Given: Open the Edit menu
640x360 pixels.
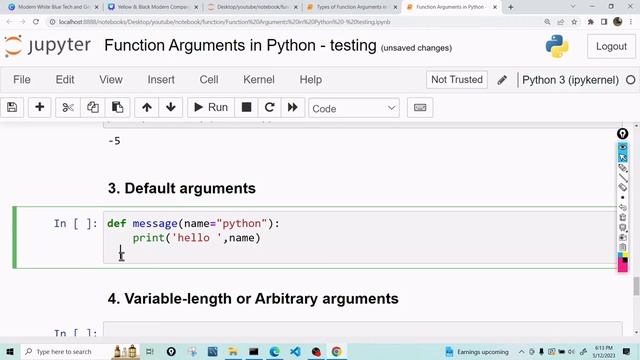Looking at the screenshot, I should [65, 80].
